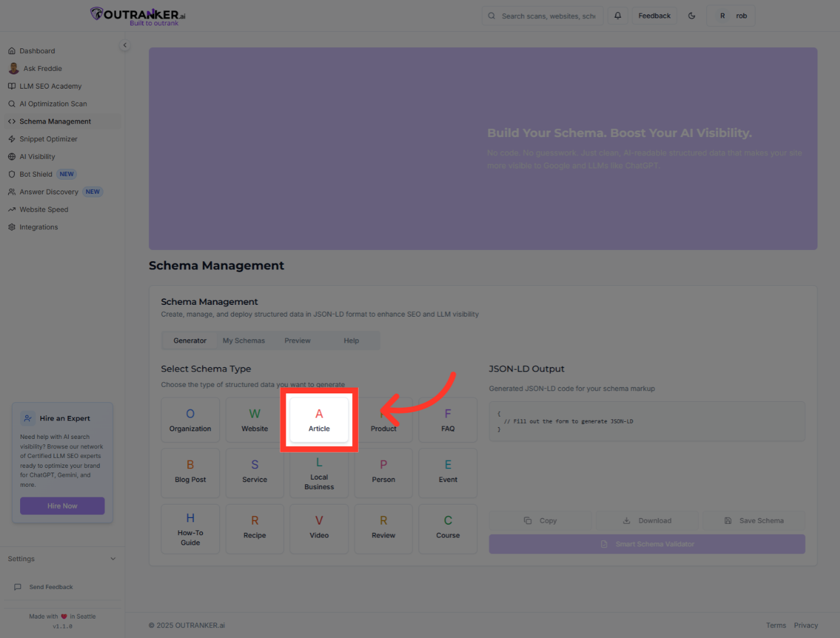The image size is (840, 638).
Task: Click the search scans input field
Action: 548,16
